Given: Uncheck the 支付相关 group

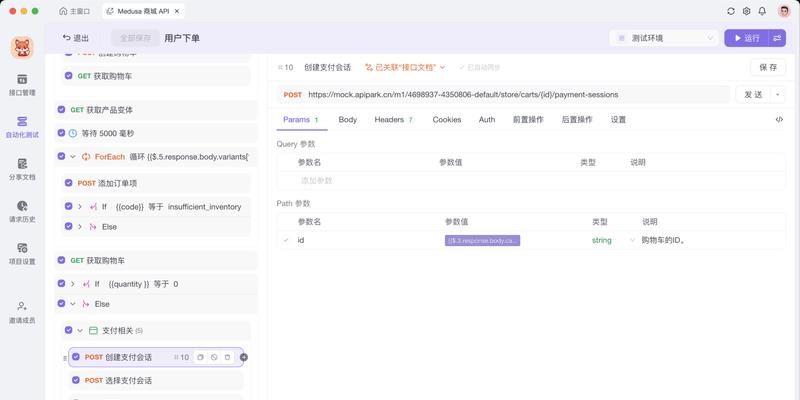Looking at the screenshot, I should point(68,331).
